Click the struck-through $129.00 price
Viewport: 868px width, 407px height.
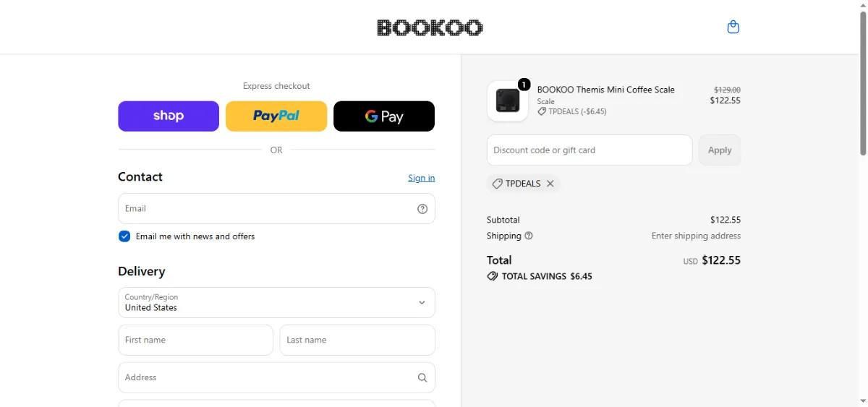pos(727,90)
